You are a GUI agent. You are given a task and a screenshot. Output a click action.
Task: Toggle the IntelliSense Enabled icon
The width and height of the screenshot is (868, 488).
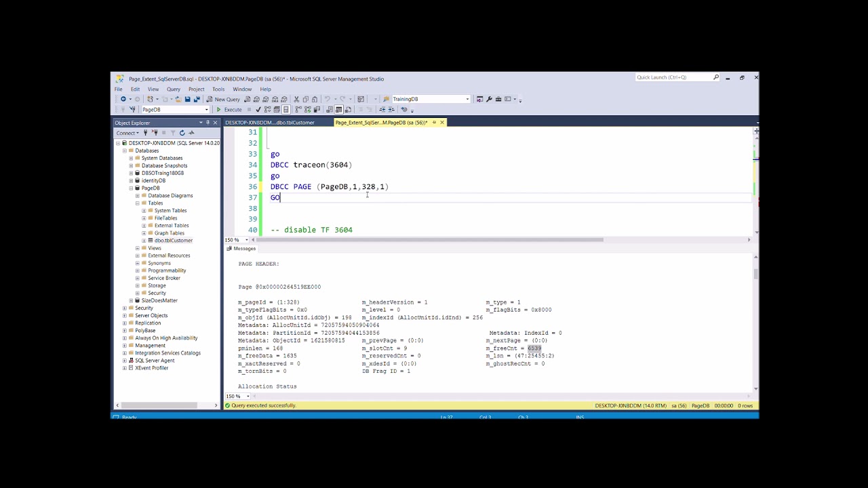point(285,109)
